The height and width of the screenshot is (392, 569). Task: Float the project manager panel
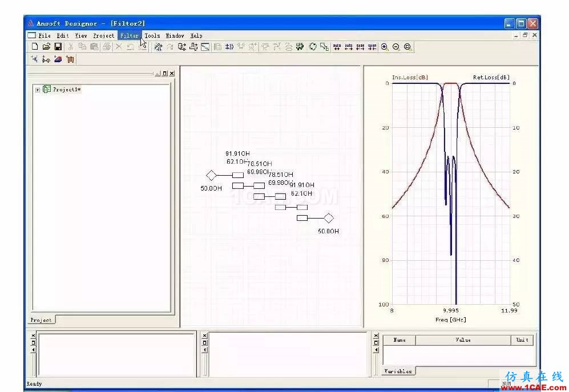coord(165,73)
